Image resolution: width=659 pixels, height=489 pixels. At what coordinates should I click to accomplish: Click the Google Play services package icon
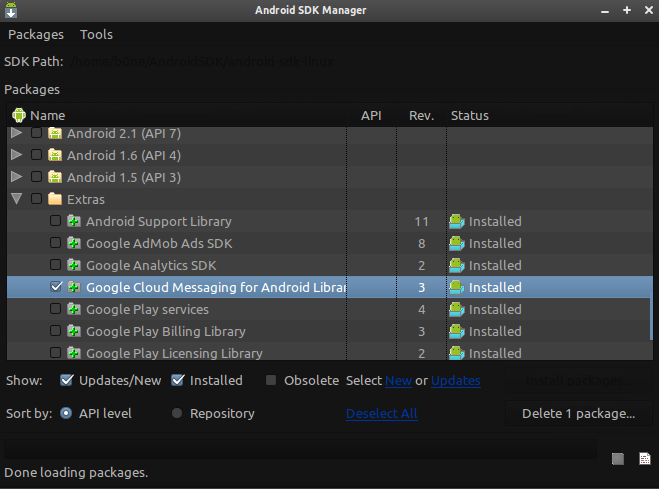point(74,309)
